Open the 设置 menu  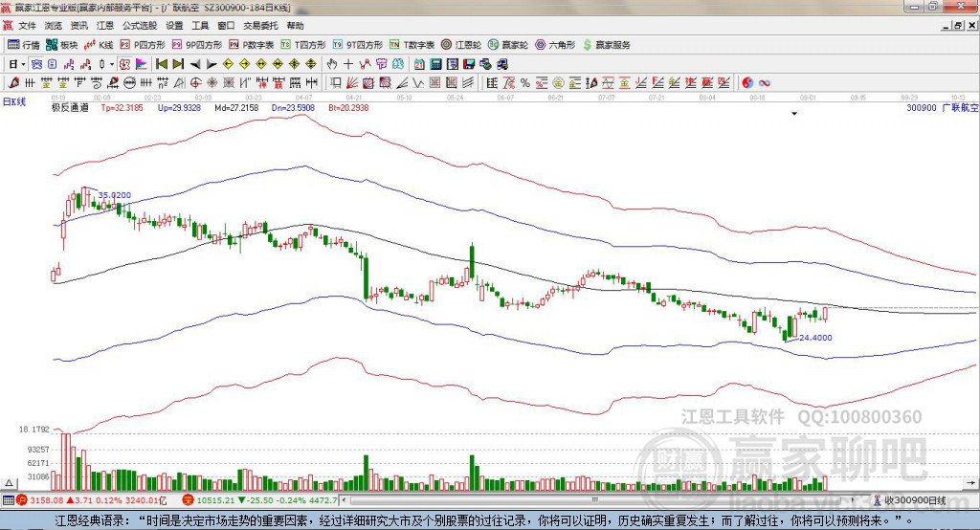coord(174,26)
